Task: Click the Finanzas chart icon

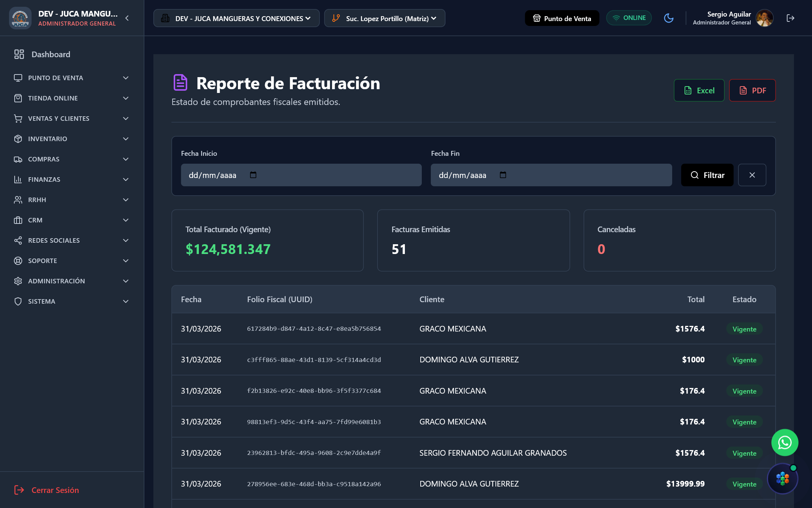Action: pyautogui.click(x=18, y=179)
